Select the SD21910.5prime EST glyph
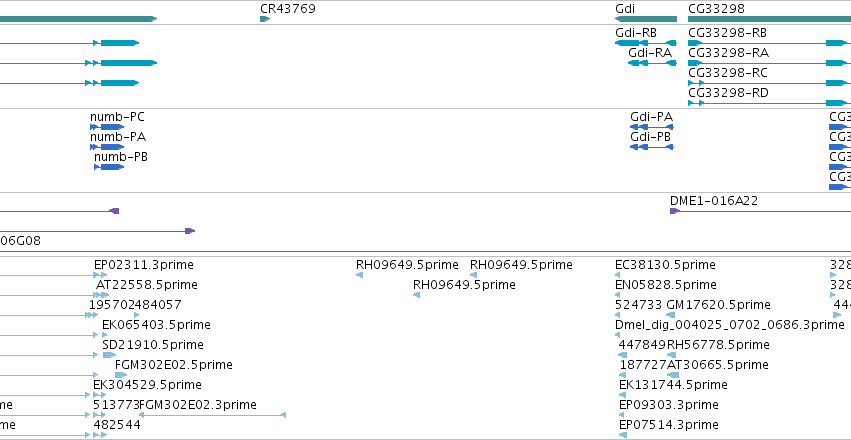 click(109, 355)
